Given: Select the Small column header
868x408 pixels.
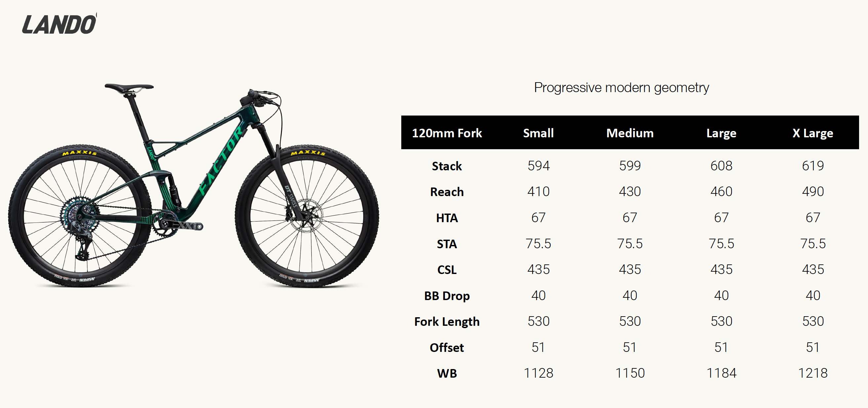Looking at the screenshot, I should [x=538, y=133].
